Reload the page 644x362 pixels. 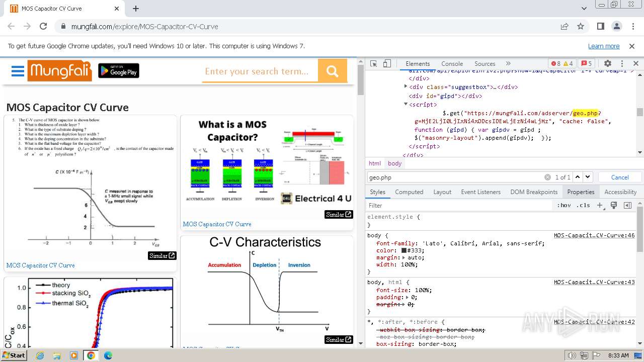click(x=43, y=26)
